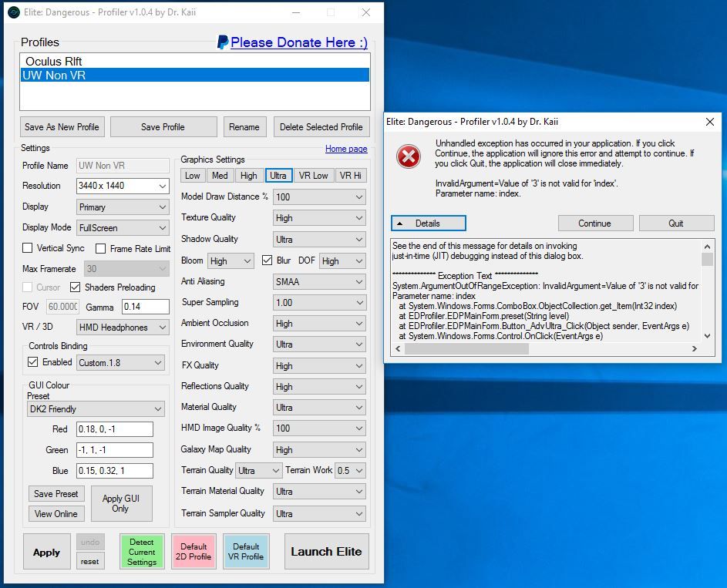Open the Display dropdown showing Primary
Image resolution: width=727 pixels, height=588 pixels.
[x=123, y=207]
